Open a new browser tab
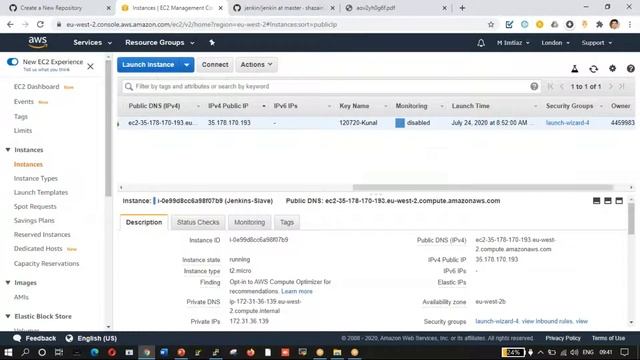Screen dimensions: 640x360 coord(462,8)
